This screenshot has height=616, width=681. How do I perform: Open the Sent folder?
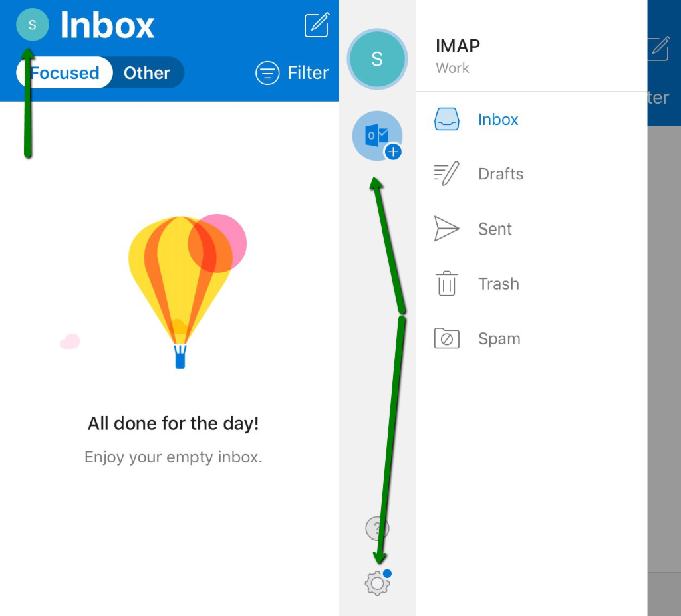tap(495, 229)
